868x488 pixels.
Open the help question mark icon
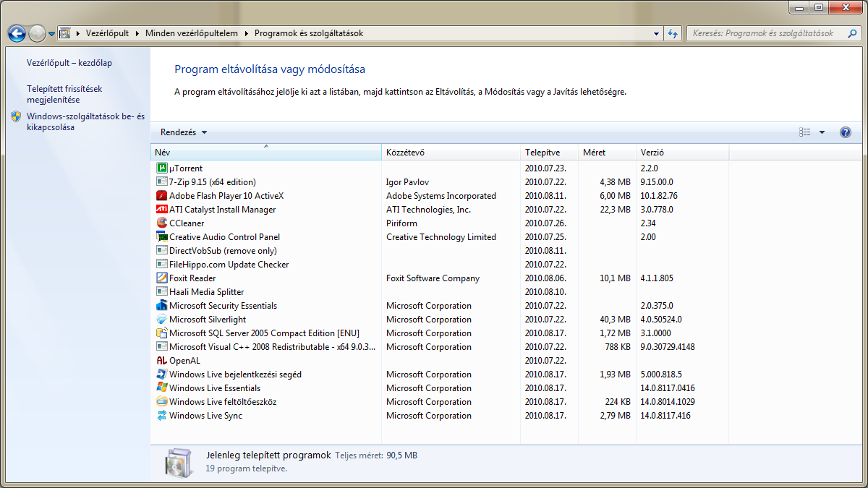846,132
